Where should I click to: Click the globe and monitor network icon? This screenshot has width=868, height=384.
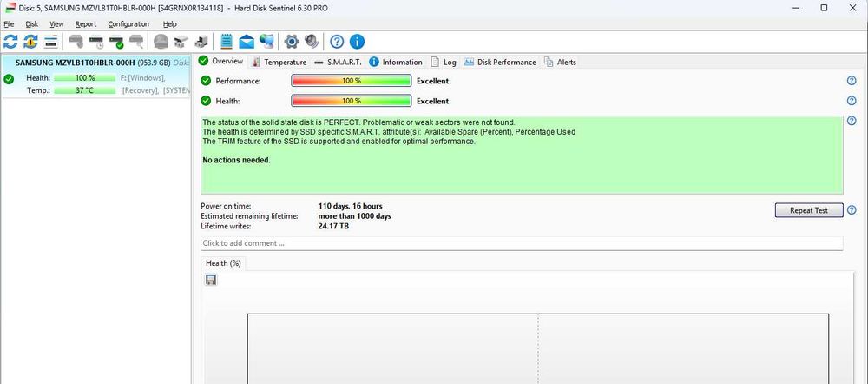tap(266, 42)
